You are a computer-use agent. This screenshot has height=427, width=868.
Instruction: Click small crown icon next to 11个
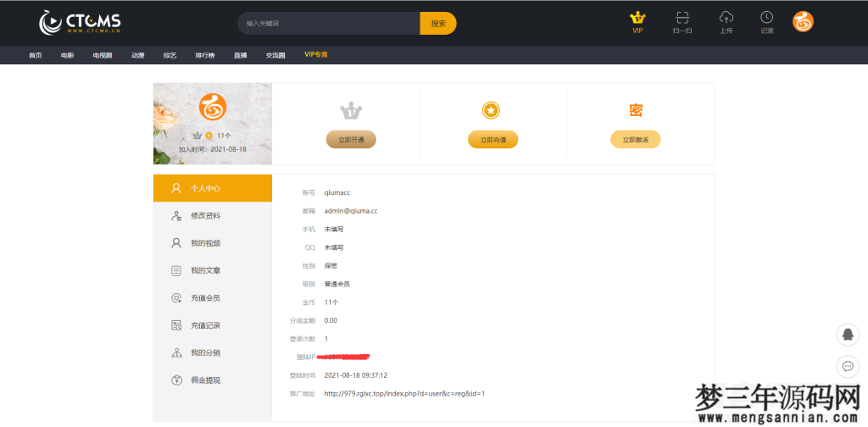(197, 136)
